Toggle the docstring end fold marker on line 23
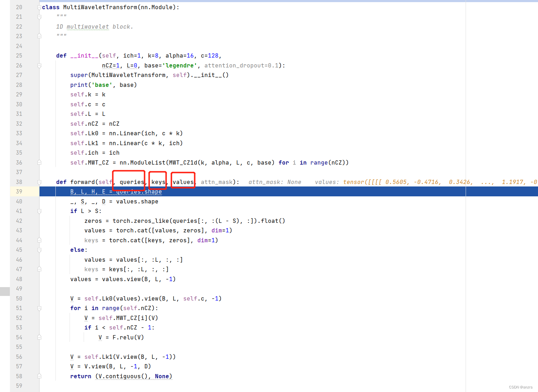 point(39,36)
